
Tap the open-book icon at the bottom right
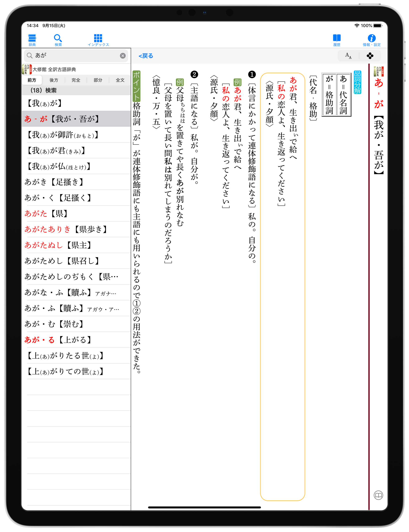pyautogui.click(x=378, y=495)
